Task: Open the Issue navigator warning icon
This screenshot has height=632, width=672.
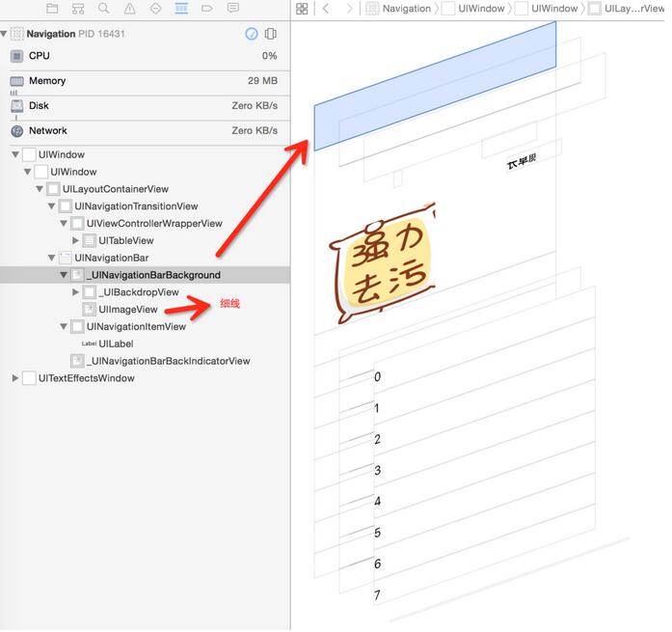Action: (x=130, y=8)
